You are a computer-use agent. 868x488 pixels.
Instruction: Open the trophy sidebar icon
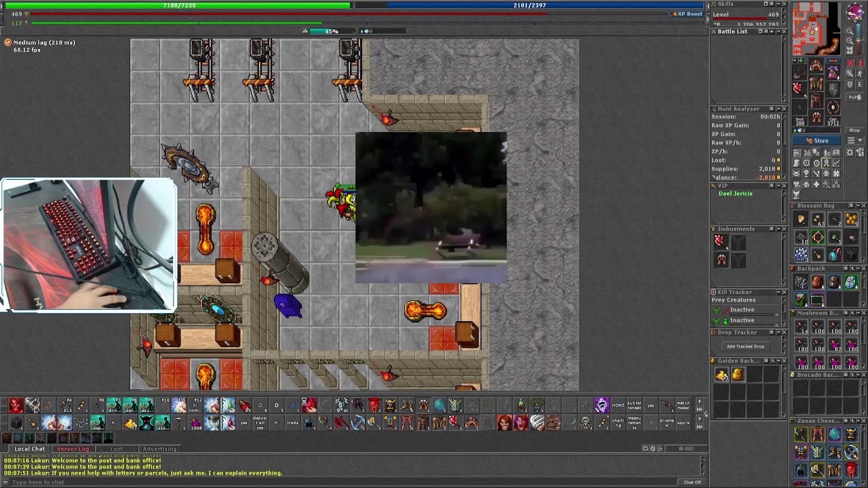tap(806, 173)
